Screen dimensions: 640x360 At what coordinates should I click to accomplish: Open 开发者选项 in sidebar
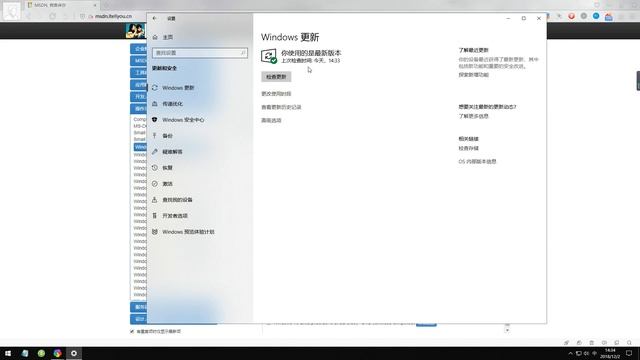pyautogui.click(x=175, y=216)
